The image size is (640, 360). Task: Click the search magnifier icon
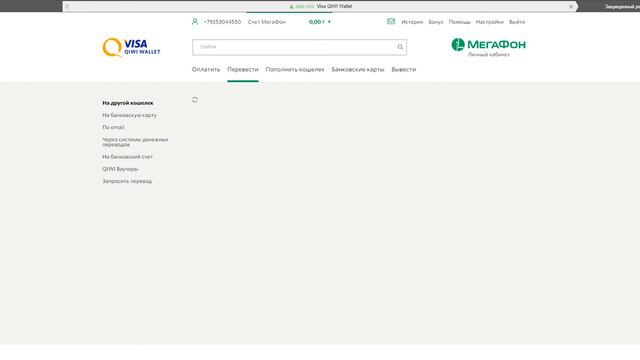click(x=400, y=47)
